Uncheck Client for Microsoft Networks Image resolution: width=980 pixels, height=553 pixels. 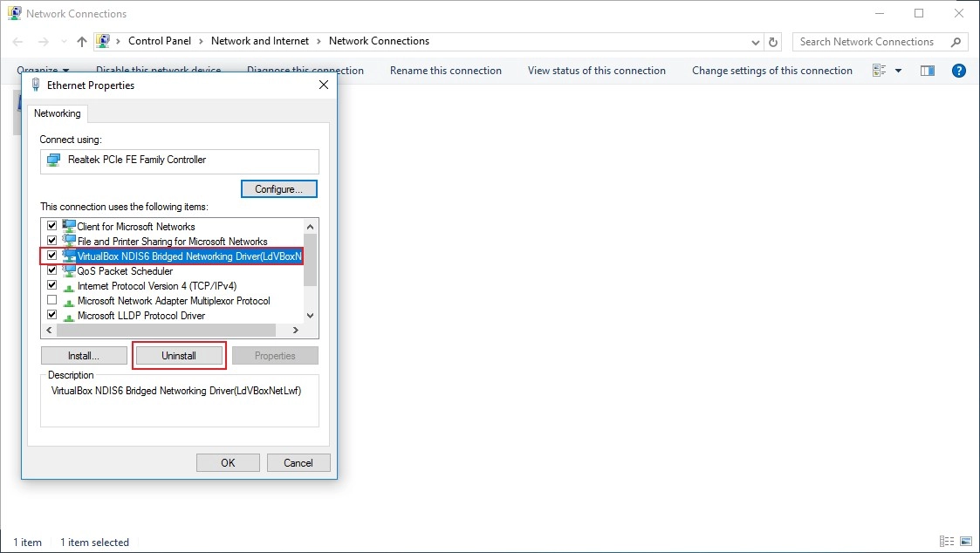pyautogui.click(x=51, y=226)
